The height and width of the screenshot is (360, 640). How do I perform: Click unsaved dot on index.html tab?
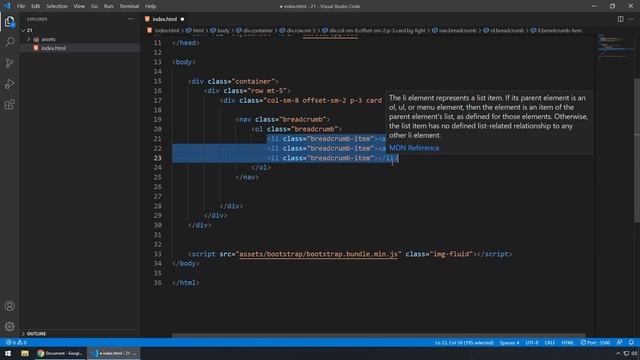[x=182, y=19]
